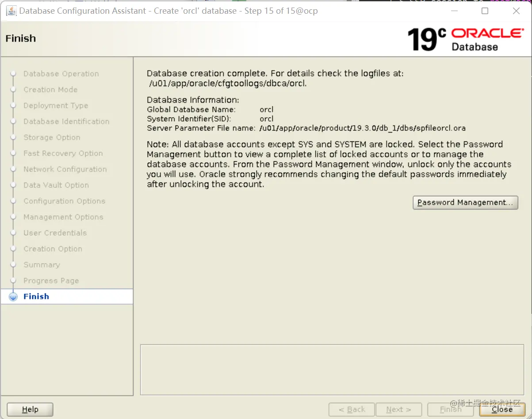This screenshot has width=532, height=419.
Task: Select the Progress Page step
Action: point(51,281)
